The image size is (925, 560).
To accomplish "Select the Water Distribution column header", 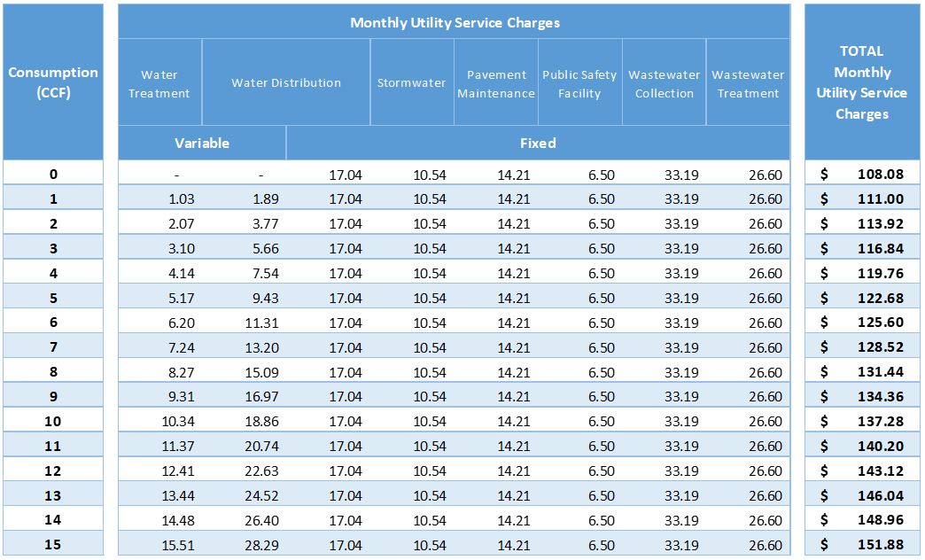I will (286, 82).
